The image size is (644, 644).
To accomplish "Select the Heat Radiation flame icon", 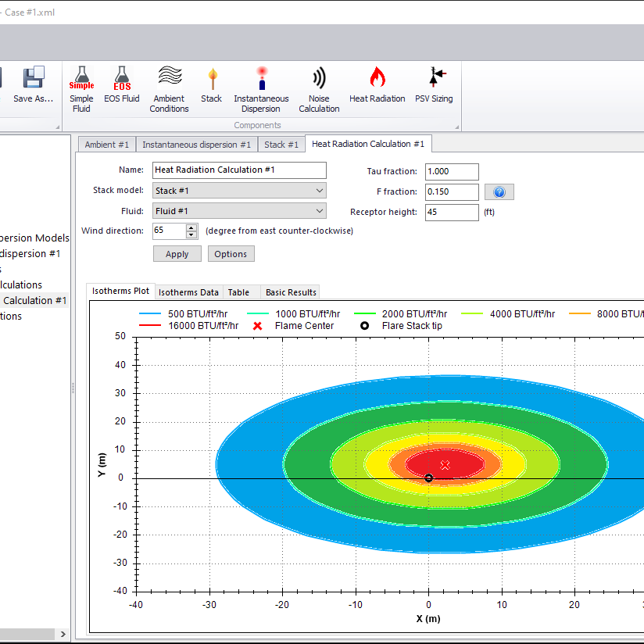I will tap(377, 79).
